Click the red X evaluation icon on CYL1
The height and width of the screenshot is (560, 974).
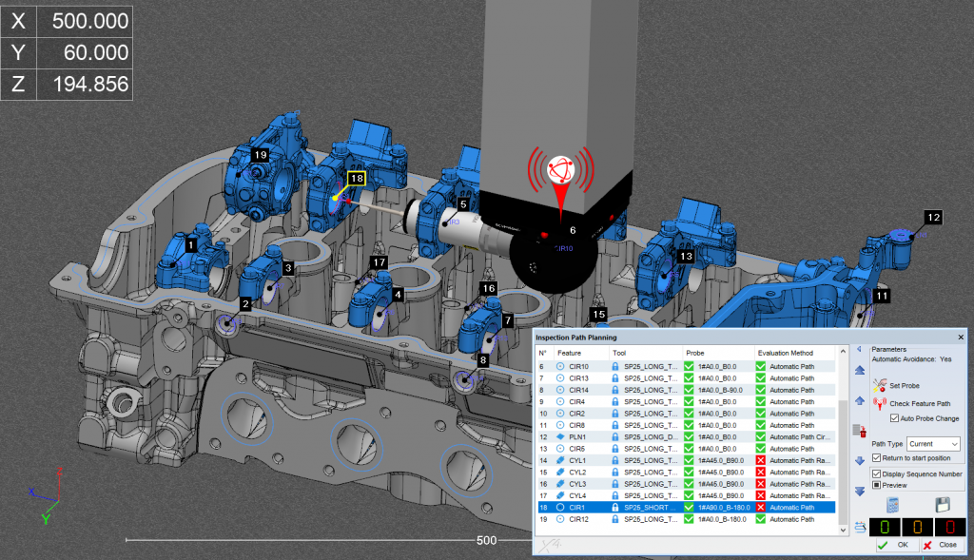(762, 460)
